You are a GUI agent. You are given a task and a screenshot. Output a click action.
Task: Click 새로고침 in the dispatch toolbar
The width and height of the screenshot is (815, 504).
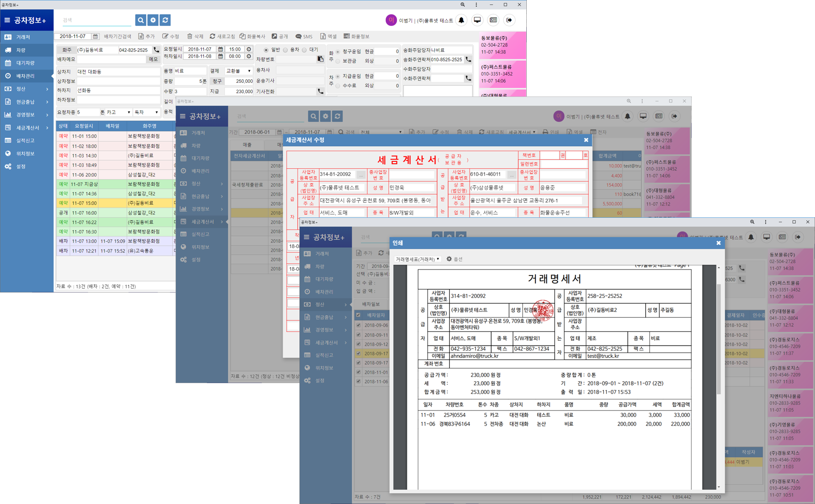[222, 37]
